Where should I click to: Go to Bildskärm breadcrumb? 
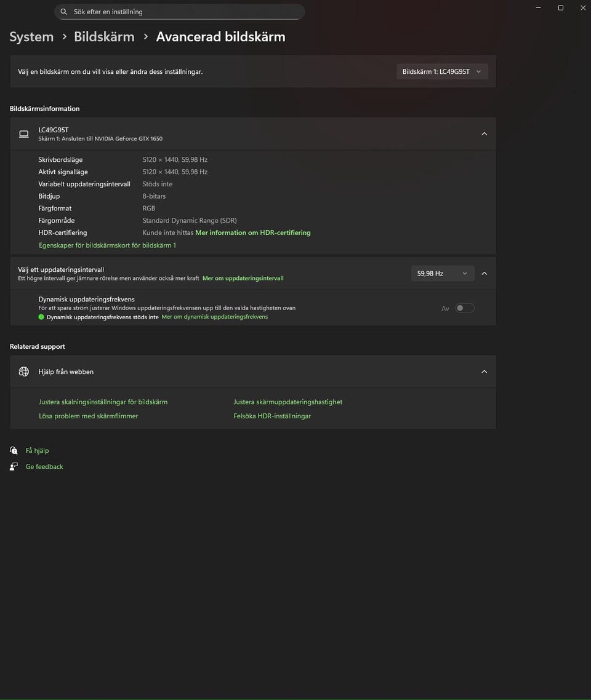point(104,37)
